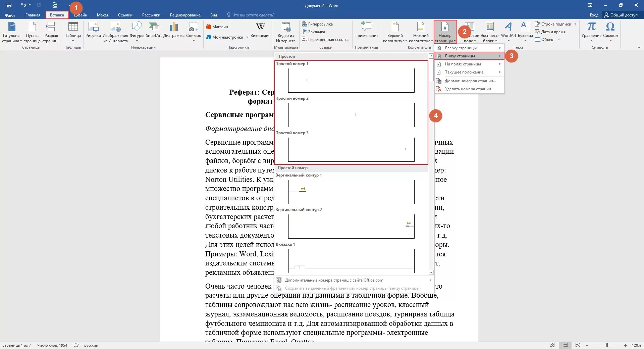Insert an Equation (Уравнение)

[591, 32]
